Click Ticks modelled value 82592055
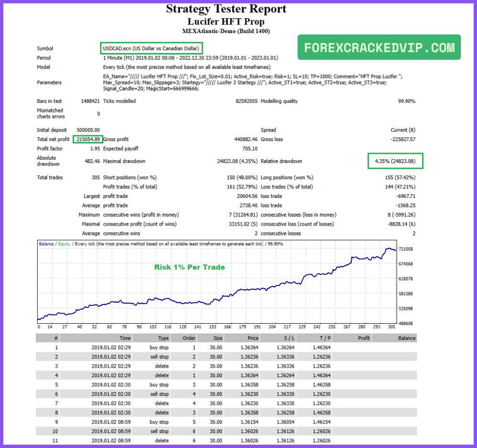This screenshot has width=477, height=448. coord(246,101)
